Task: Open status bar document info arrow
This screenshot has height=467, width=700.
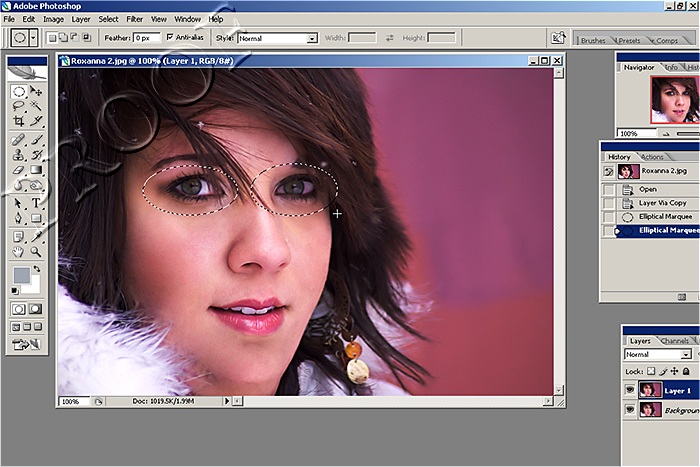Action: 226,401
